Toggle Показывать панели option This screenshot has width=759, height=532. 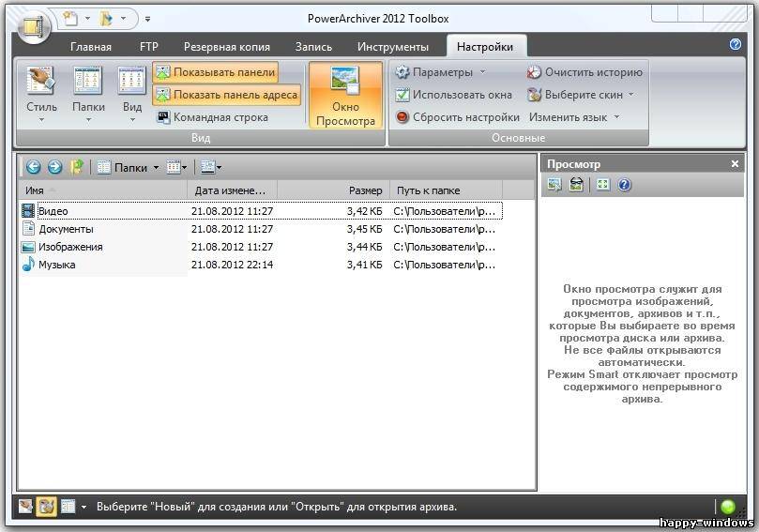(x=216, y=72)
